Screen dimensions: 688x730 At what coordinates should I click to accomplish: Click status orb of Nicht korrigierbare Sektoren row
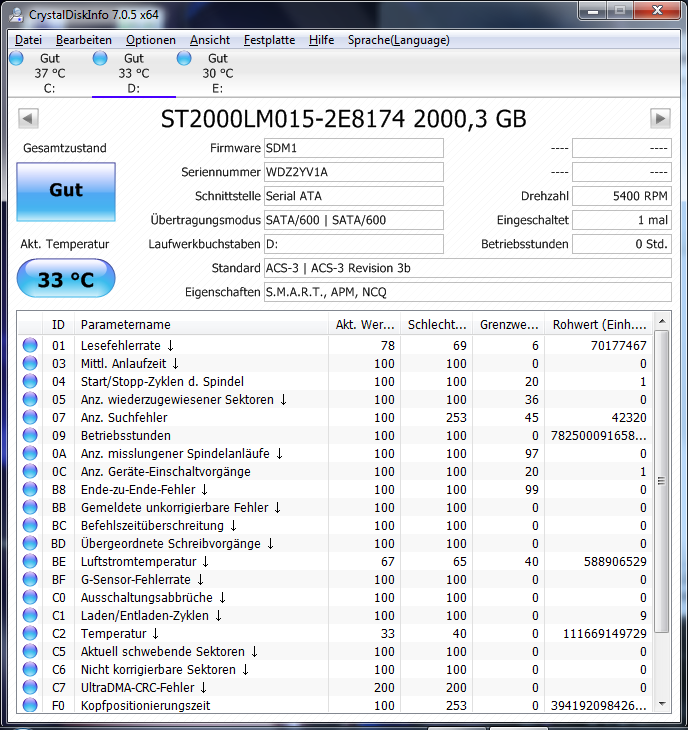click(x=30, y=669)
